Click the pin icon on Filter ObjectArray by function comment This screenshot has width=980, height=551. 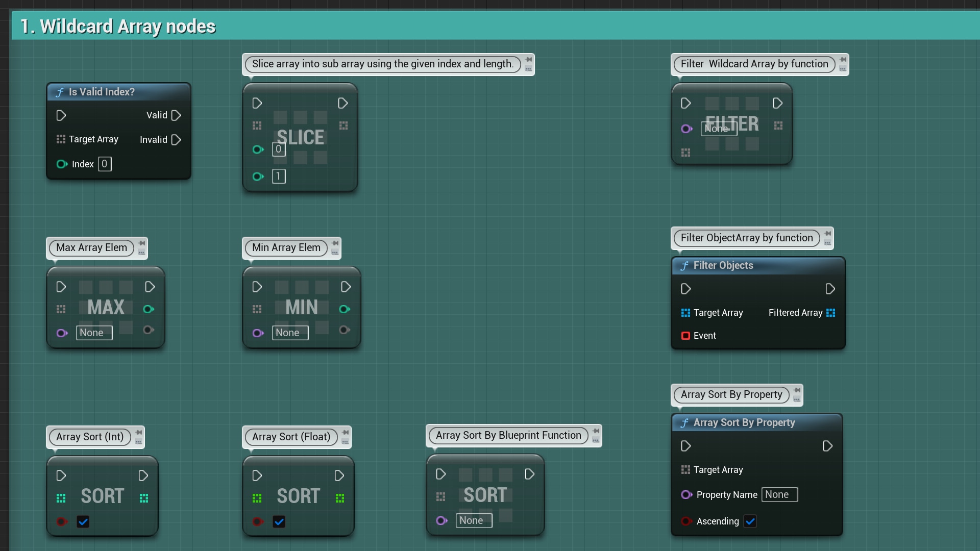(x=828, y=235)
